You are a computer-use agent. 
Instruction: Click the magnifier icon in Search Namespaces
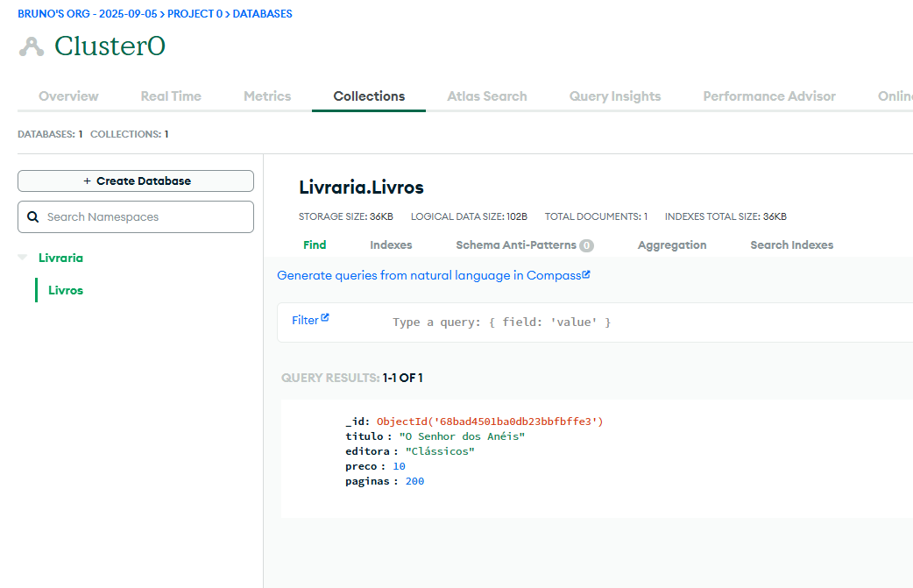pos(33,216)
